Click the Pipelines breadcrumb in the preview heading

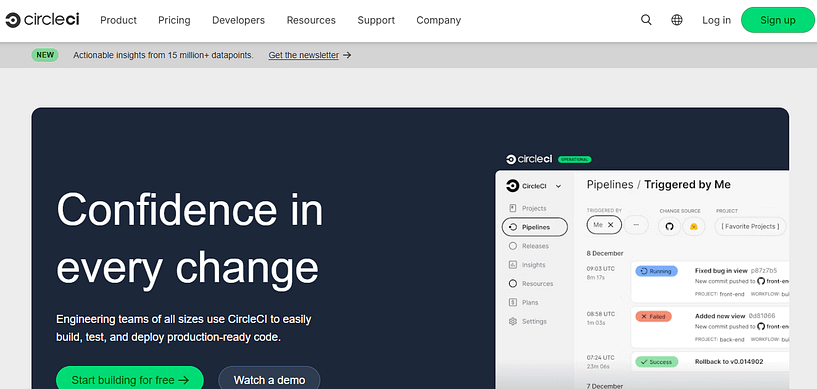610,184
